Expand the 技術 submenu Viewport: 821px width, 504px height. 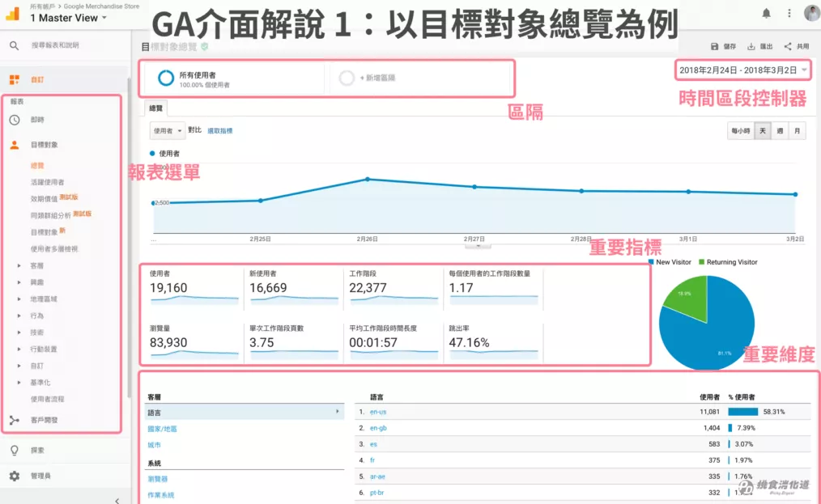[19, 332]
